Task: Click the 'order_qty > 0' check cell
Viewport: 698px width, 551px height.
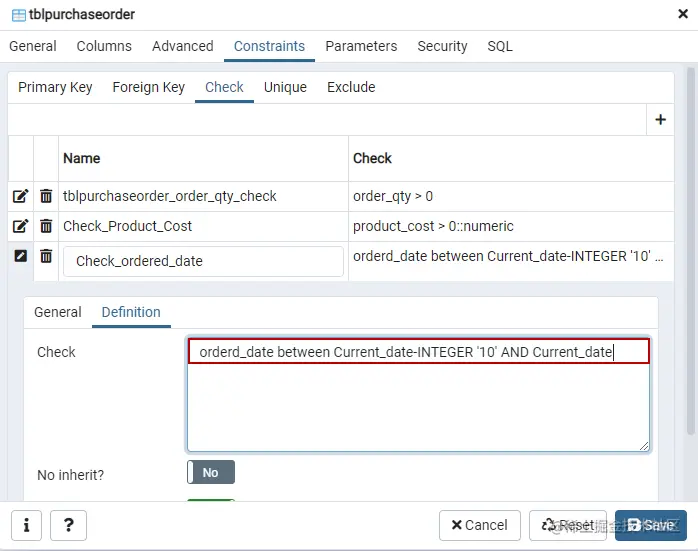Action: tap(511, 196)
